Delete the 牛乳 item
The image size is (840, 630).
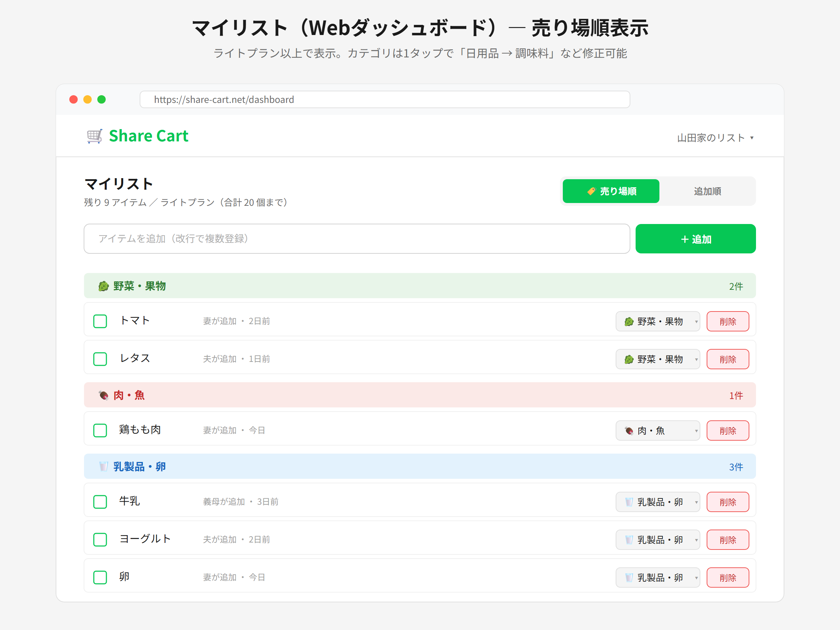728,502
